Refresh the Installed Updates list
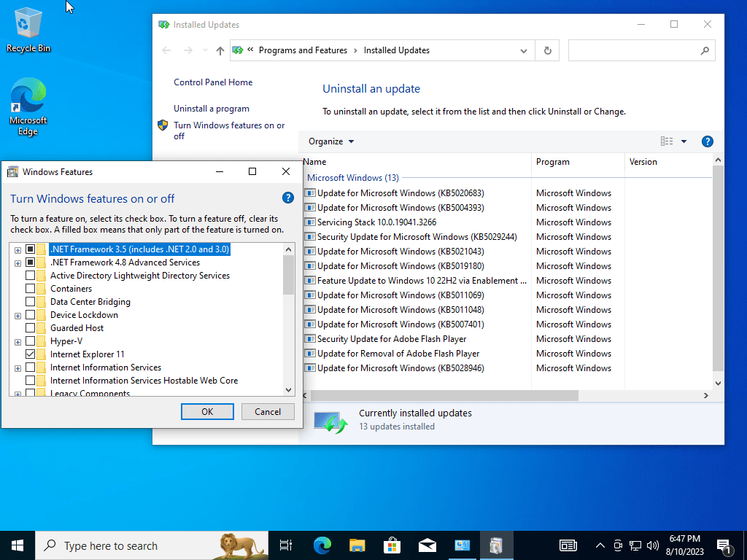 click(x=547, y=50)
